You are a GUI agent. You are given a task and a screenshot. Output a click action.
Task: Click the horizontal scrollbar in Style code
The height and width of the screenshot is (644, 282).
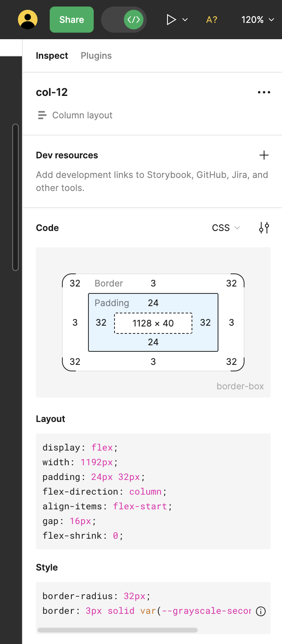coord(117,630)
